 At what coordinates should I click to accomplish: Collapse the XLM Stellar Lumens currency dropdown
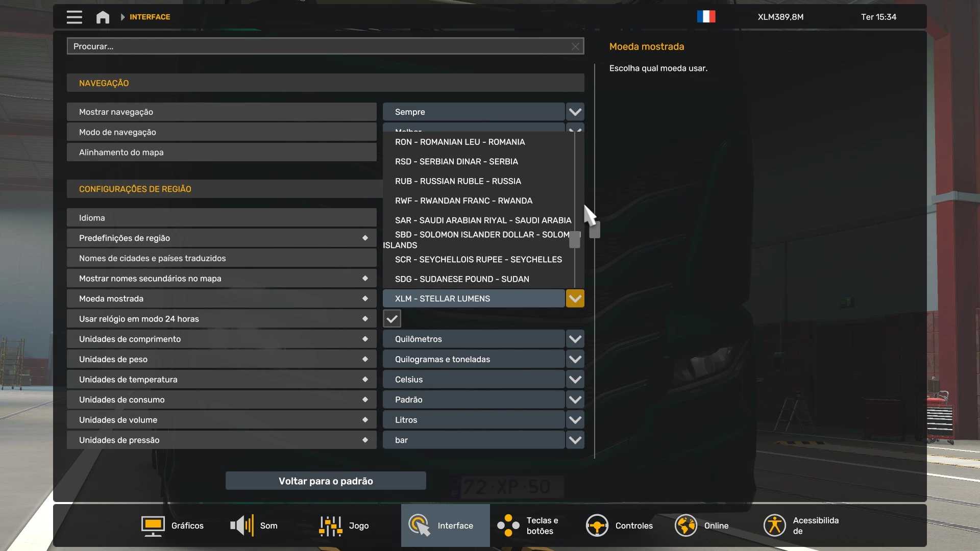coord(575,298)
